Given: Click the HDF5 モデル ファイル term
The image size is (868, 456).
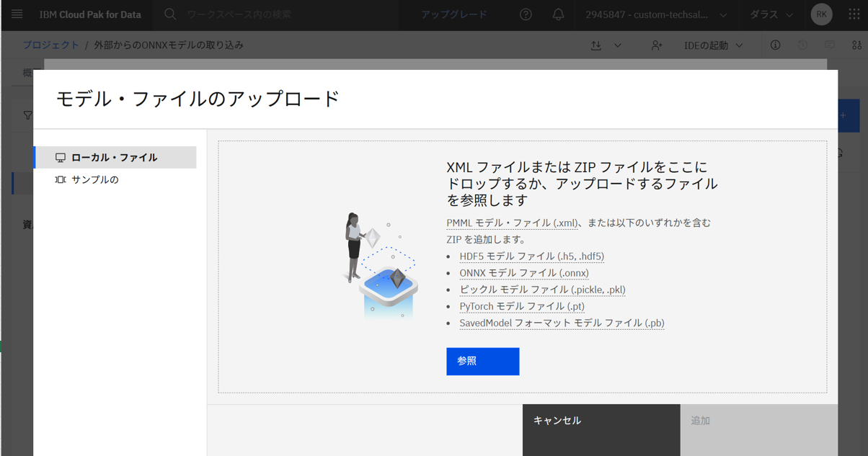Looking at the screenshot, I should [x=532, y=256].
